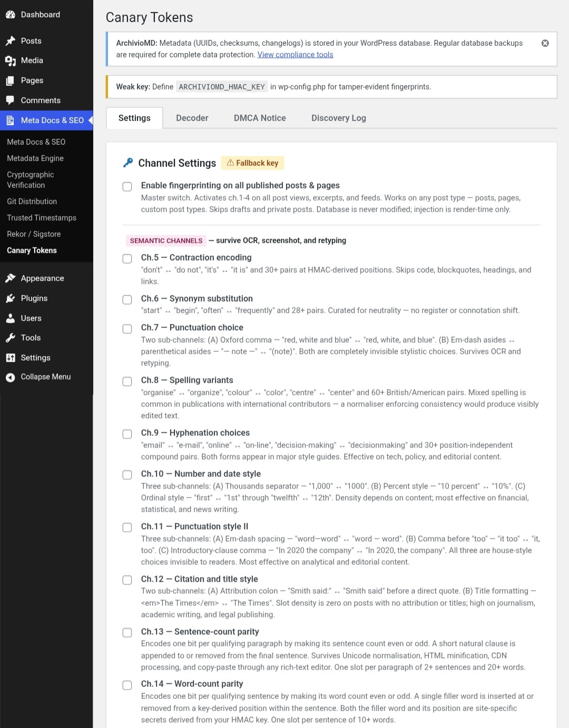Screen dimensions: 569x728
Task: Open the Discovery Log tab
Action: (x=338, y=118)
